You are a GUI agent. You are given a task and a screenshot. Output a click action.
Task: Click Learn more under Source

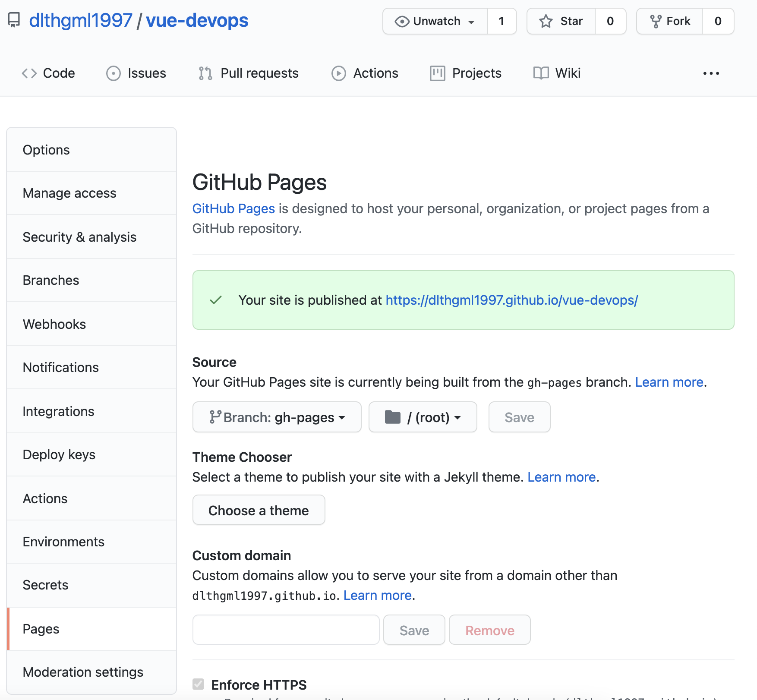[x=669, y=382]
